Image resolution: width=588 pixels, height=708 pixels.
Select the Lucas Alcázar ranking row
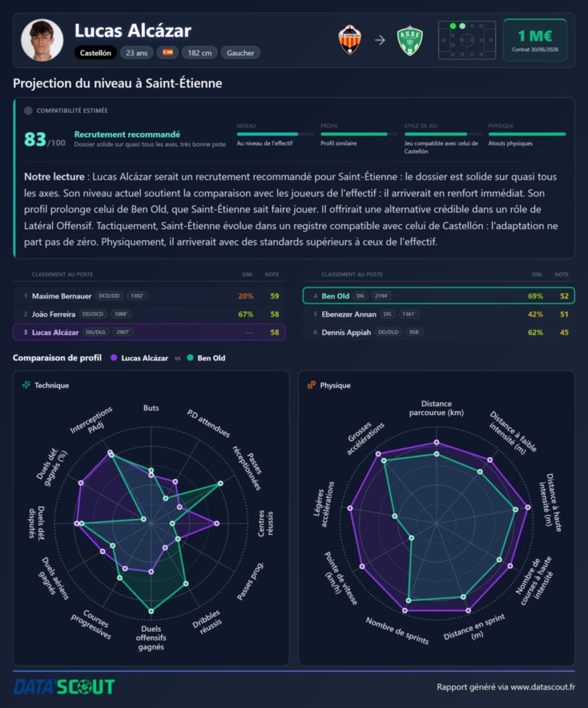tap(149, 332)
